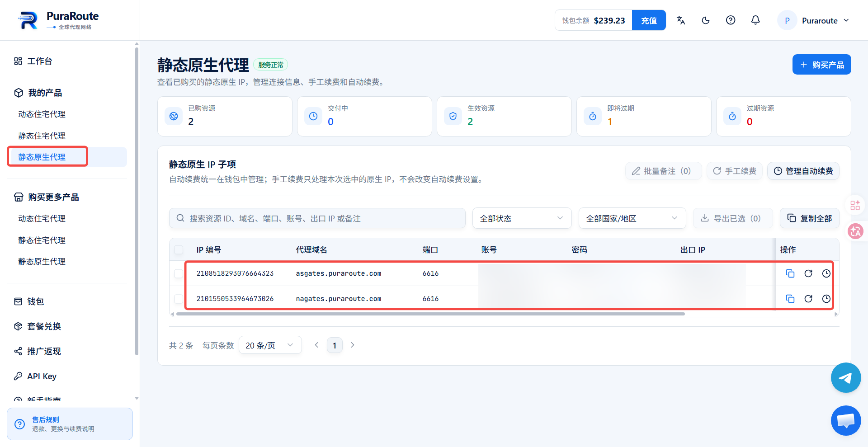This screenshot has width=868, height=447.
Task: Select 动态住宅代理 under 我的产品
Action: coord(42,114)
